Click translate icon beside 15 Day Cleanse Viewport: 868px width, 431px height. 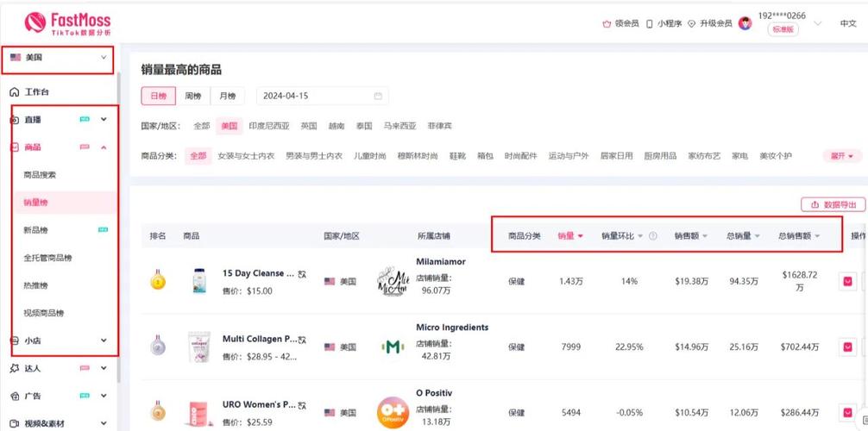click(x=302, y=273)
